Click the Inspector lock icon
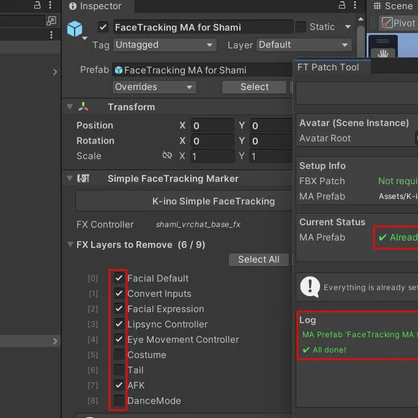This screenshot has width=418, height=418. (342, 5)
